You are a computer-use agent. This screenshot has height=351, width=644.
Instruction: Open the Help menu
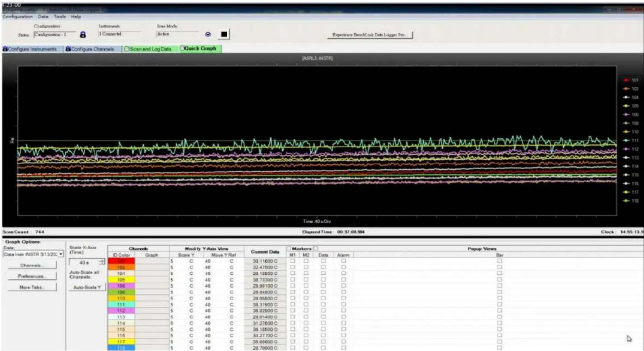pos(76,17)
